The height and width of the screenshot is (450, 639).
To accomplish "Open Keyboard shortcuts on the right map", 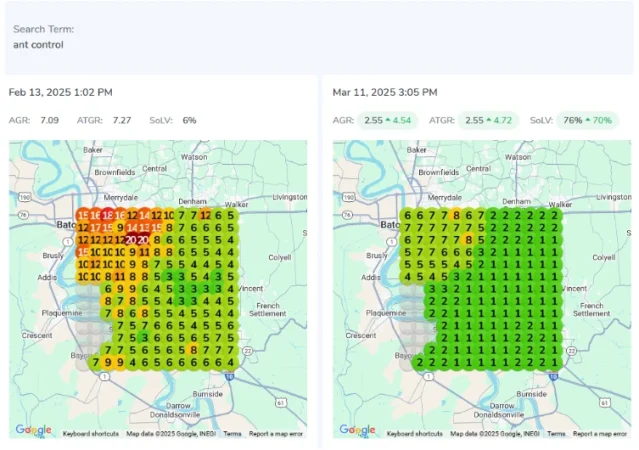I will pos(414,434).
